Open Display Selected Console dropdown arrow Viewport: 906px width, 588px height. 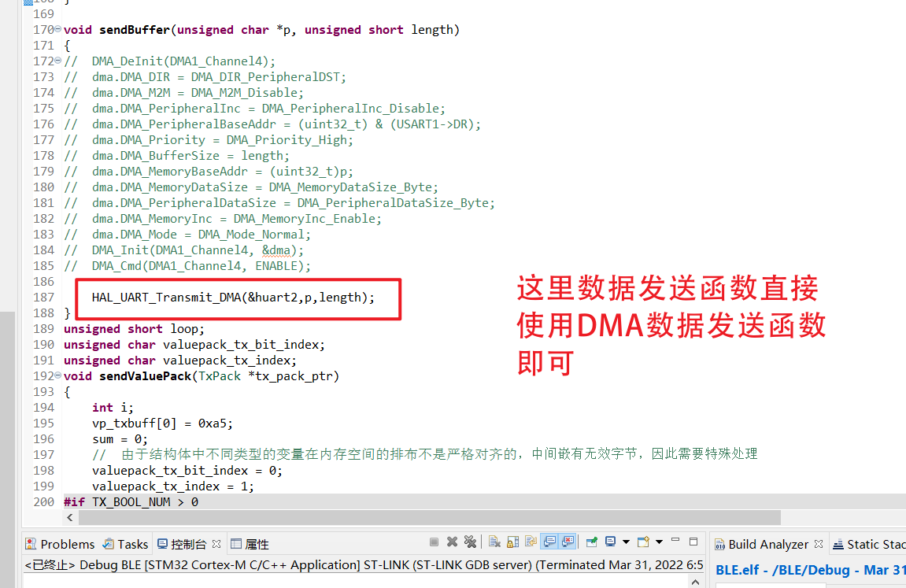[x=626, y=542]
